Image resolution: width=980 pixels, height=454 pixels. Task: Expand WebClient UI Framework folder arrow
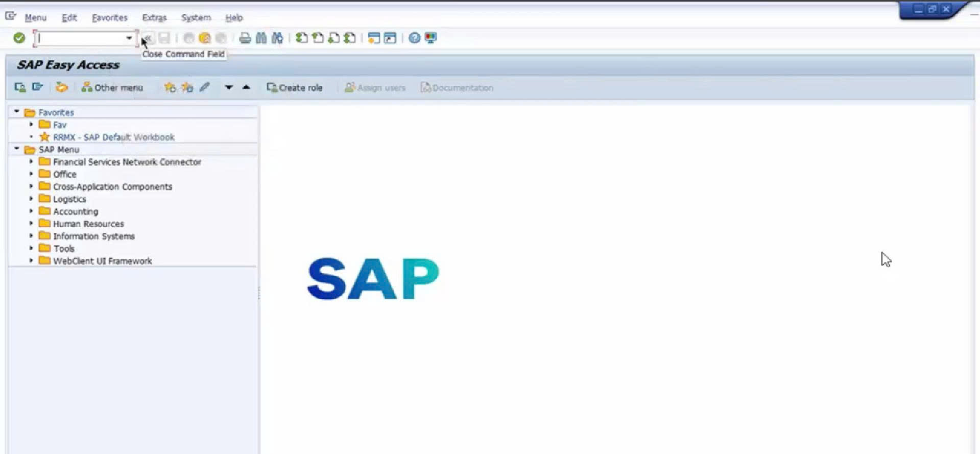(x=31, y=260)
